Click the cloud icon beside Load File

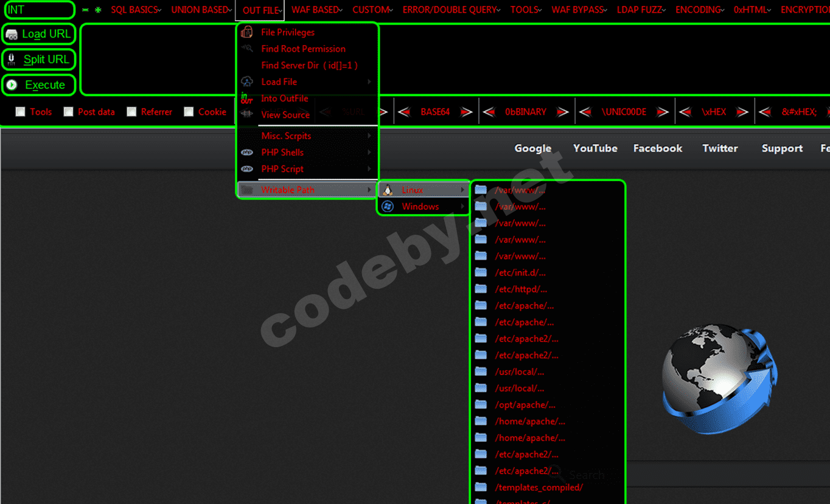247,81
